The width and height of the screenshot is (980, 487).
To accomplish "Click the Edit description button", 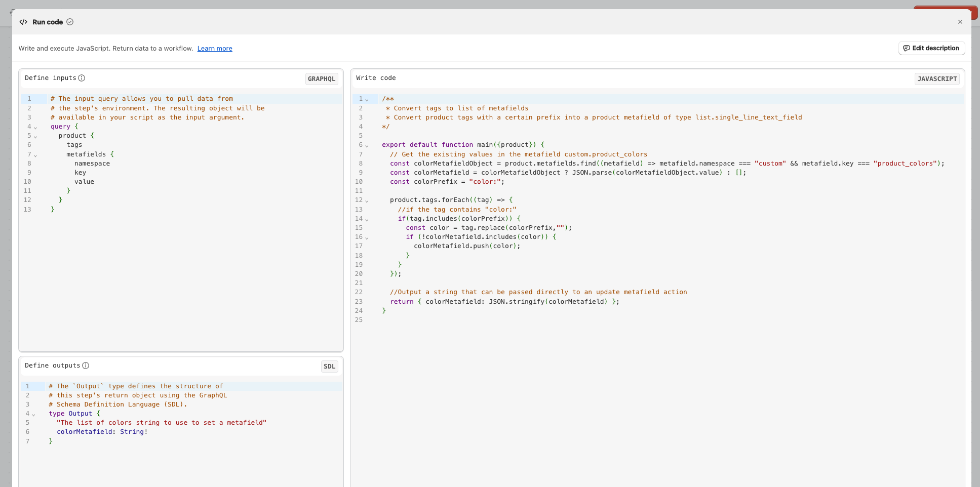I will click(931, 48).
